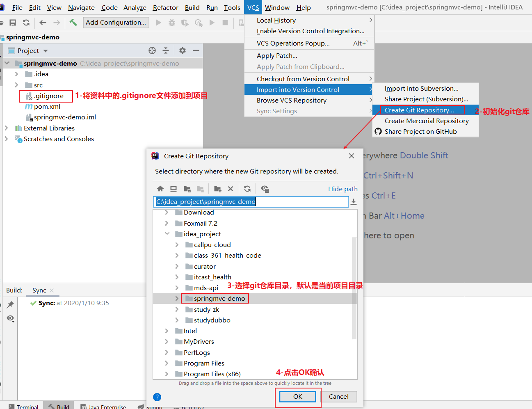Expand the Foxmail 7.2 folder

167,223
